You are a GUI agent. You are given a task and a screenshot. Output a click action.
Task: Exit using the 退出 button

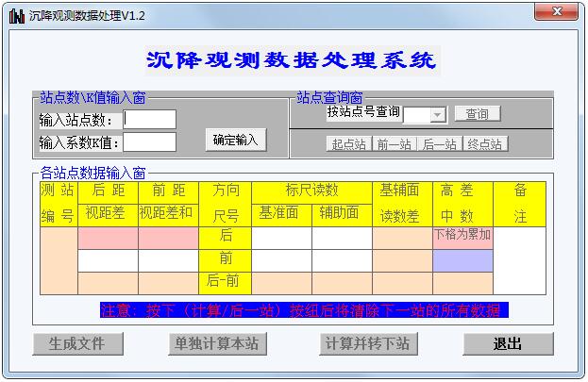tap(508, 344)
